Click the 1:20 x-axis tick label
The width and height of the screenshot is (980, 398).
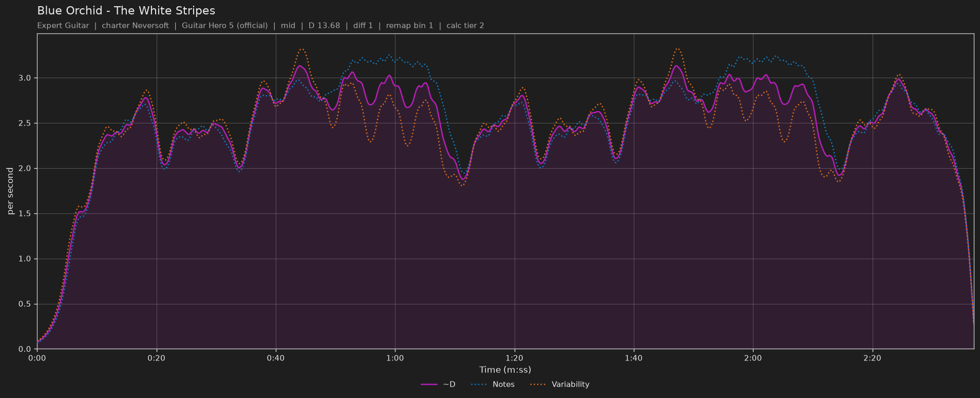point(514,358)
